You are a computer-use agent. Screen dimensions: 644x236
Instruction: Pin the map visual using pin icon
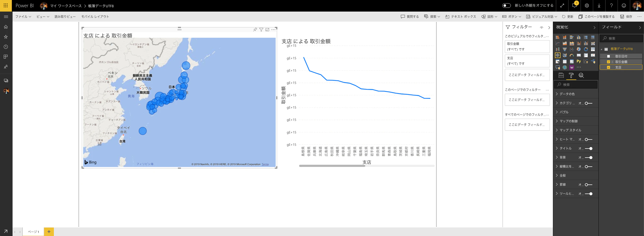click(x=255, y=30)
